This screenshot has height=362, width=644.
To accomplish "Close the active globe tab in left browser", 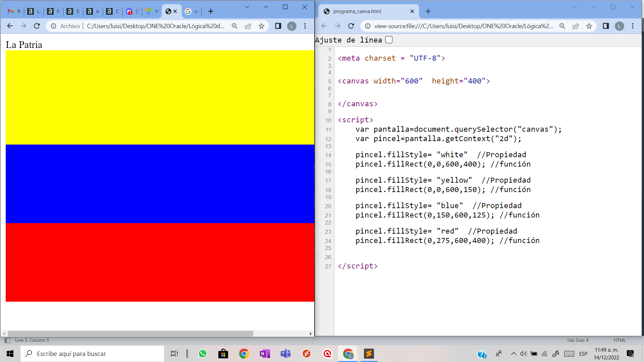I will coord(175,11).
